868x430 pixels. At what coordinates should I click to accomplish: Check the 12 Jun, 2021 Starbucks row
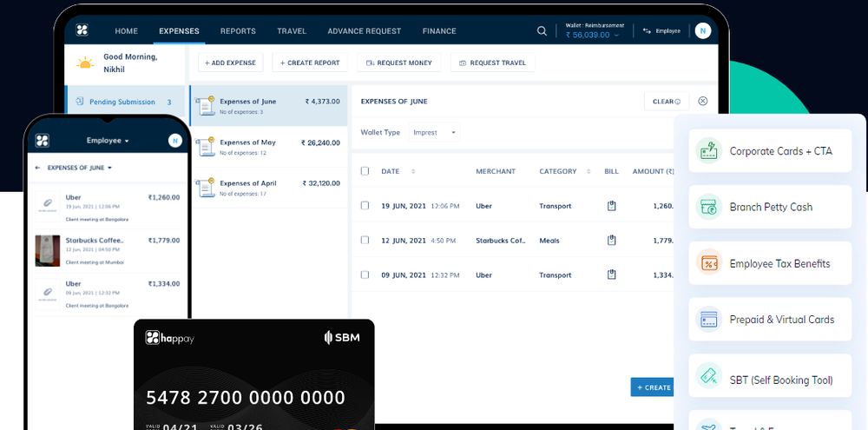click(365, 240)
